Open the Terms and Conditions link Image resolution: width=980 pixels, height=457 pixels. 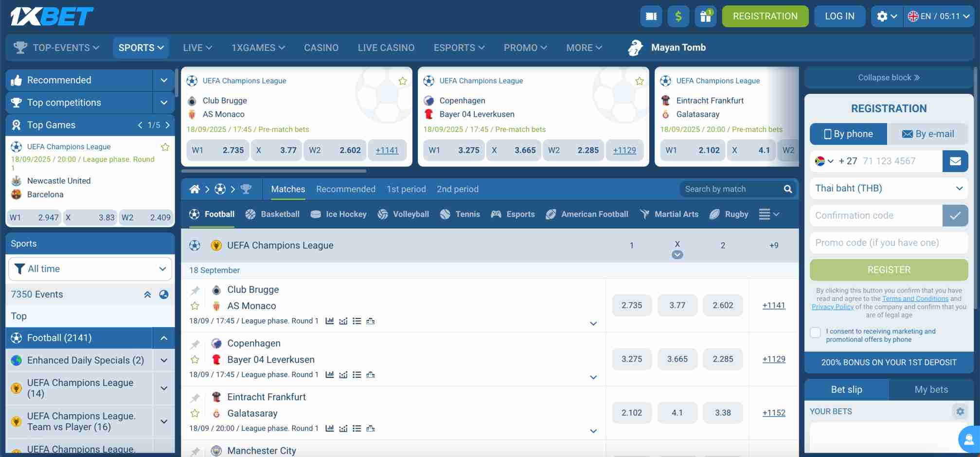click(915, 299)
